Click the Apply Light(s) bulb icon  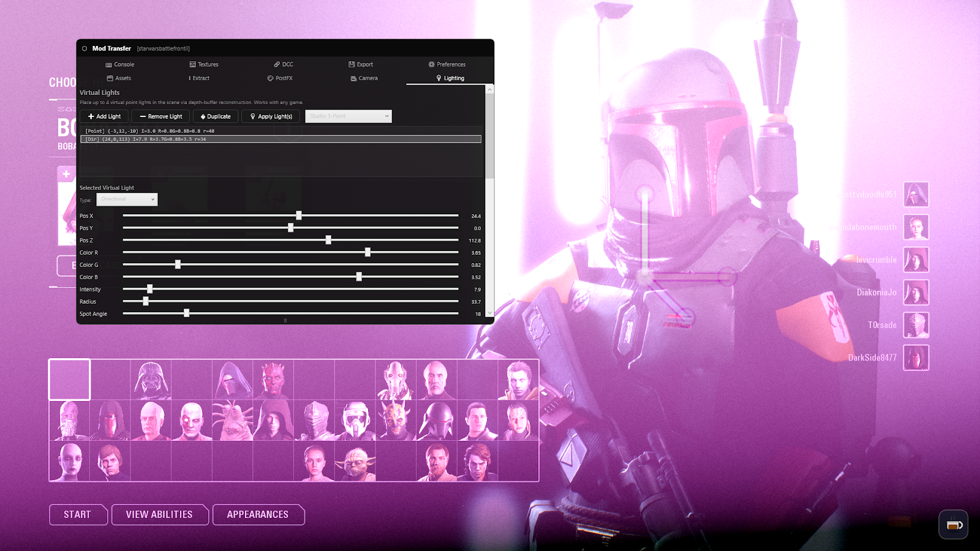coord(253,116)
